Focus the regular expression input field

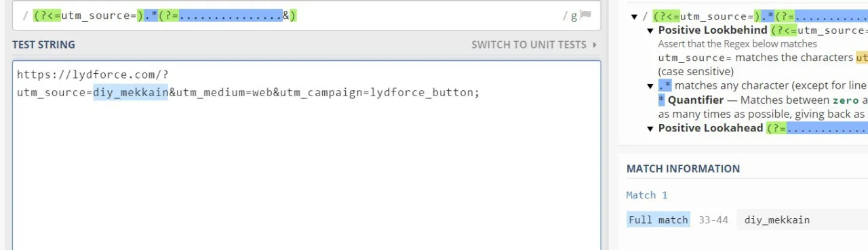307,16
